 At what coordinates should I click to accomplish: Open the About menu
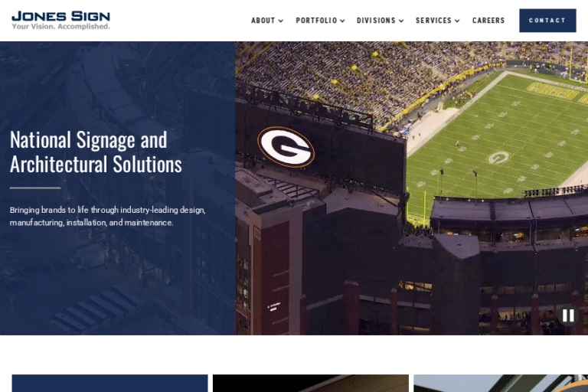[x=263, y=21]
